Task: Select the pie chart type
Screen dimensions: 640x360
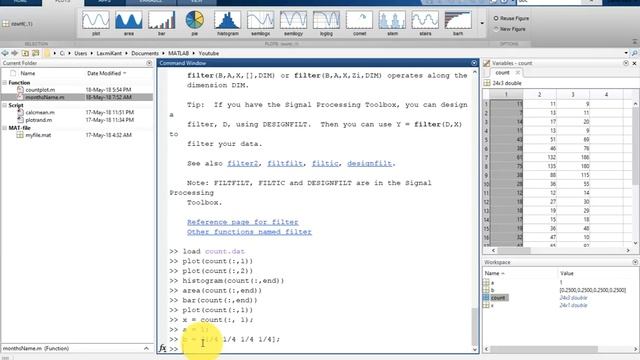Action: point(195,23)
